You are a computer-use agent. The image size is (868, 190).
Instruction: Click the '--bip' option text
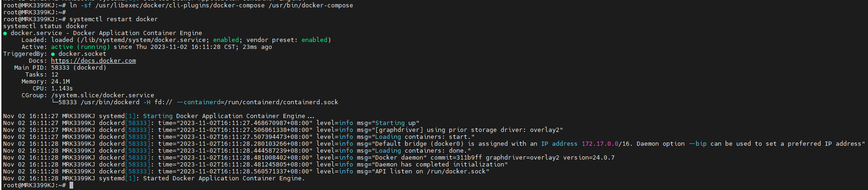point(698,144)
